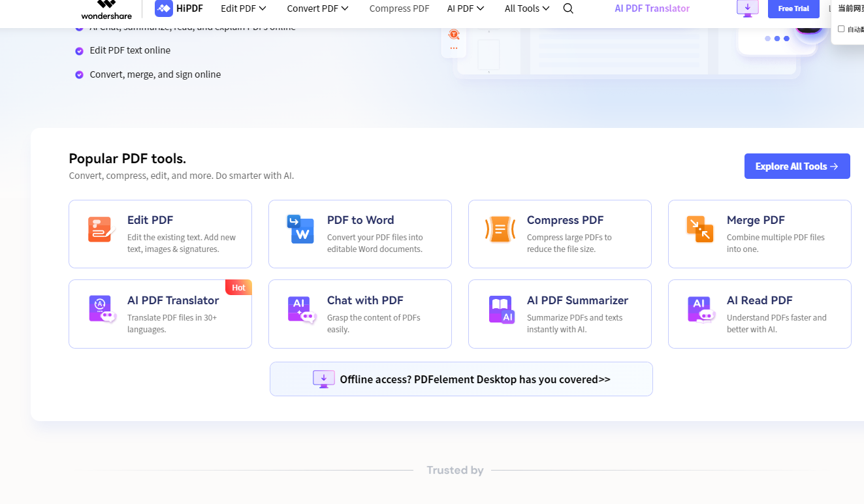864x504 pixels.
Task: Click the Free Trial button
Action: click(x=793, y=8)
